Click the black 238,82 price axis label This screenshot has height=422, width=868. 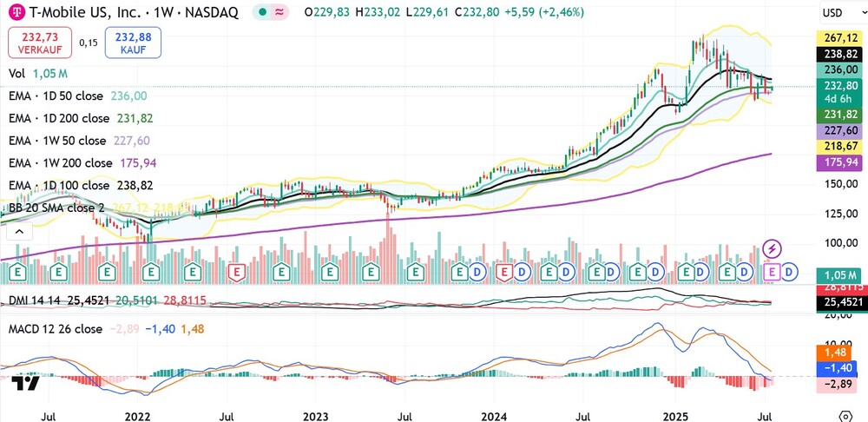pos(841,55)
